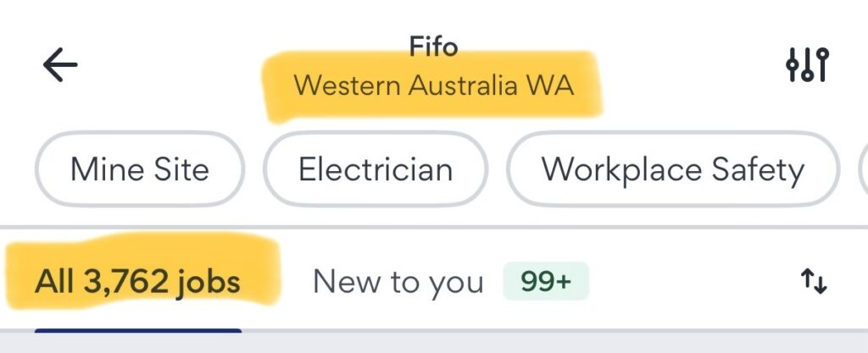Switch to the All 3,762 jobs tab

(137, 282)
